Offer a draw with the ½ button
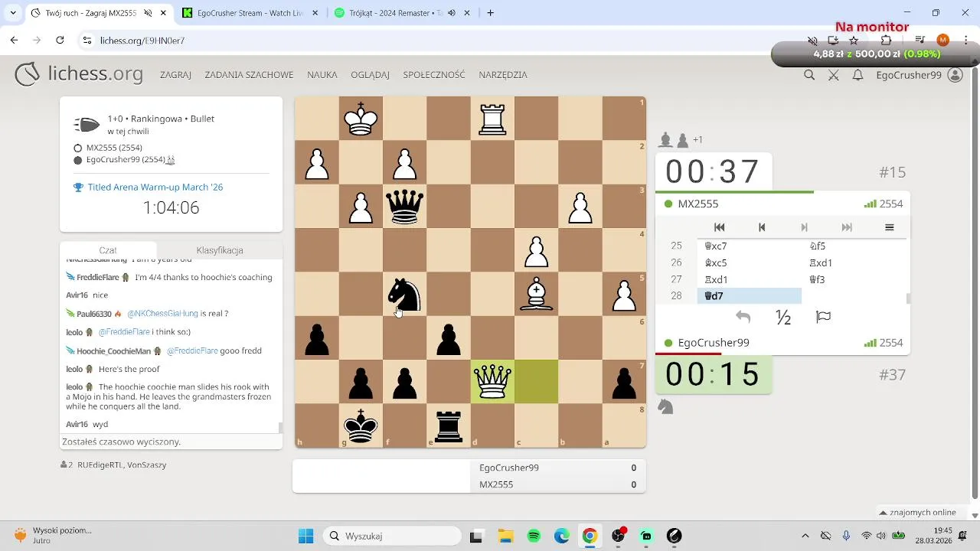This screenshot has height=551, width=980. click(783, 317)
